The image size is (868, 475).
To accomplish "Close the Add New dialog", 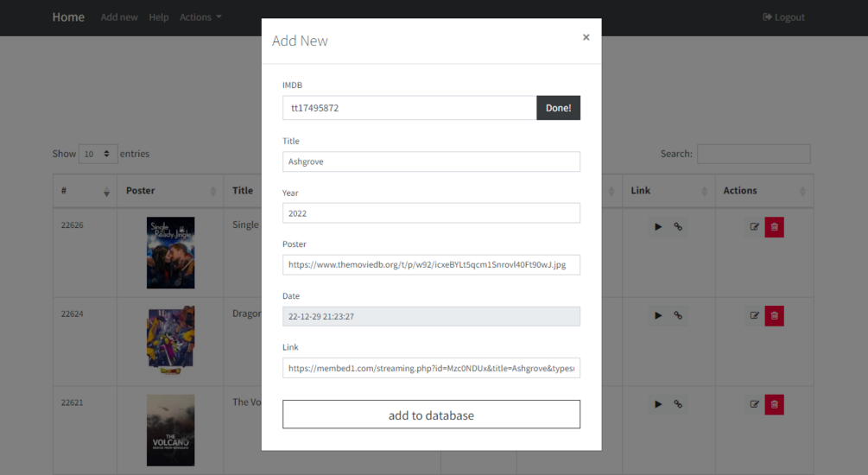I will [586, 37].
